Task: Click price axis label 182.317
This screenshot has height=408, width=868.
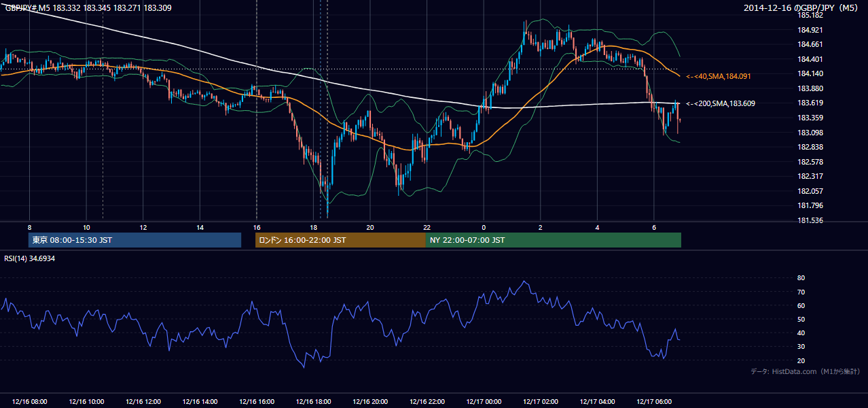Action: click(810, 176)
